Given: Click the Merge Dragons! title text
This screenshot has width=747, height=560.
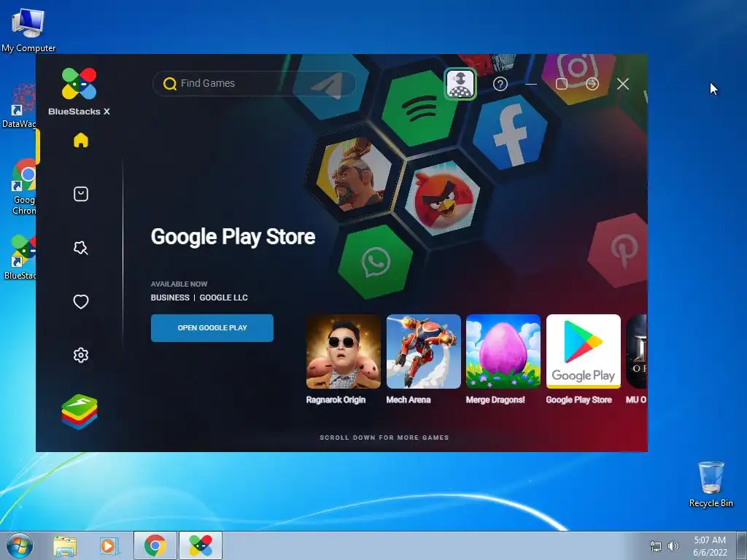Looking at the screenshot, I should [x=495, y=400].
